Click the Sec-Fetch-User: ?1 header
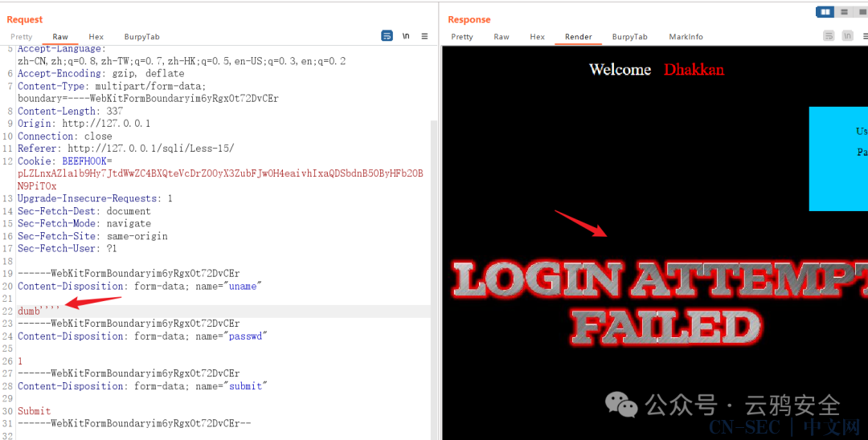The image size is (868, 440). [x=67, y=248]
